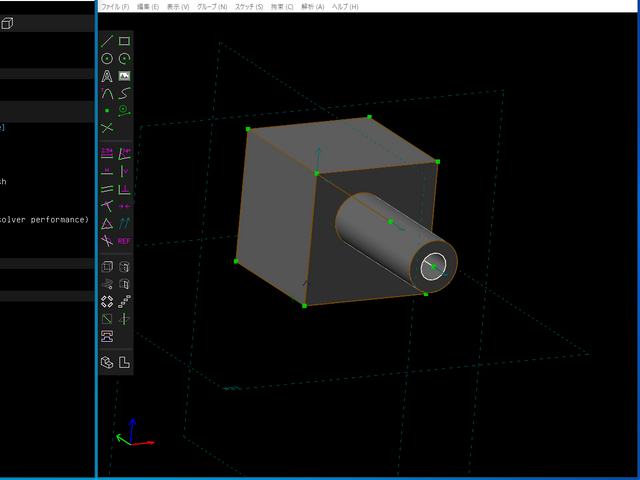Select the rectangle sketch tool

[124, 41]
